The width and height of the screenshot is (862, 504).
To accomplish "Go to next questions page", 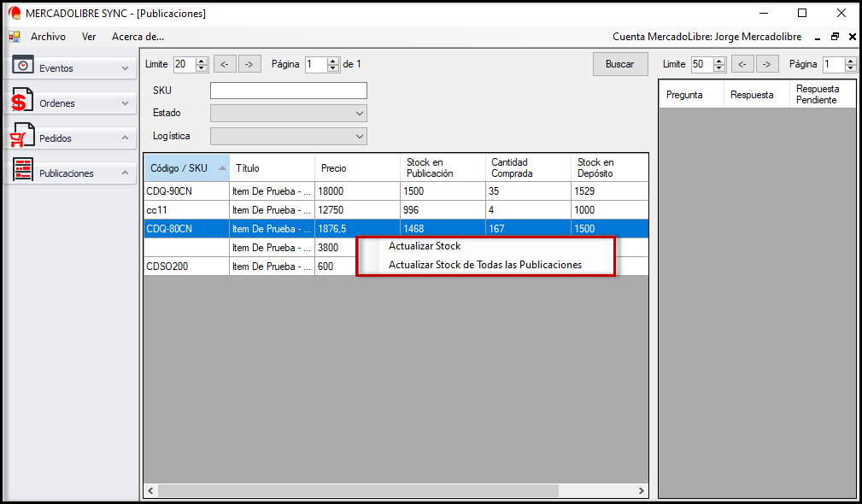I will 767,64.
